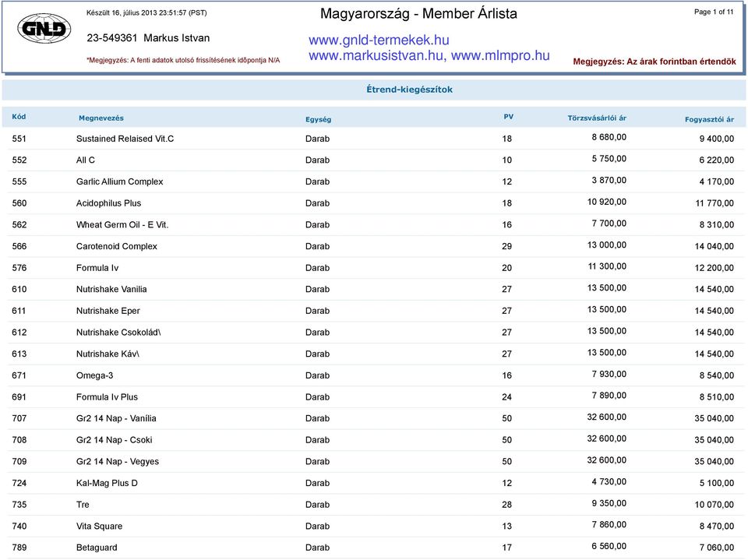Viewport: 748px width, 560px height.
Task: Visit the www.mlmpro.hu link
Action: 500,55
